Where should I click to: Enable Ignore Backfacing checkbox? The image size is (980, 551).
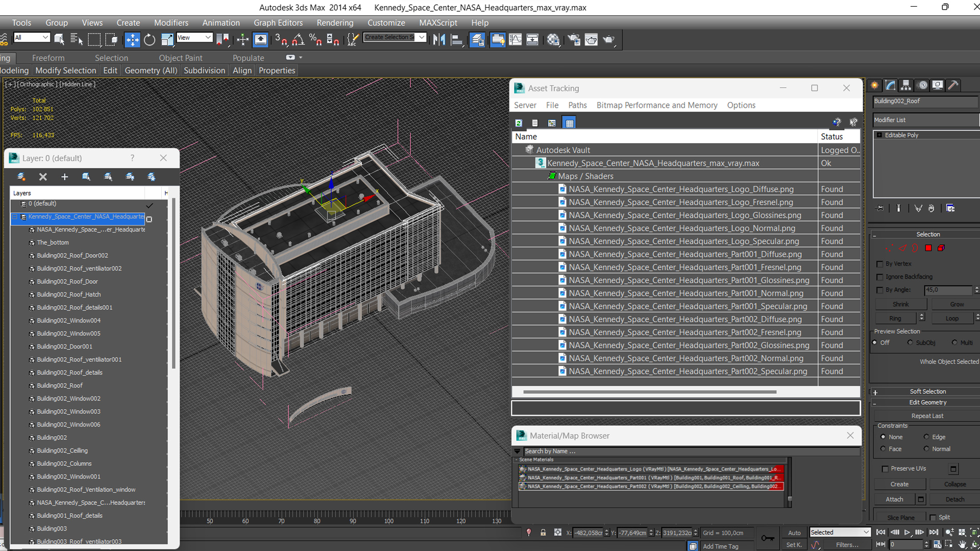[879, 277]
